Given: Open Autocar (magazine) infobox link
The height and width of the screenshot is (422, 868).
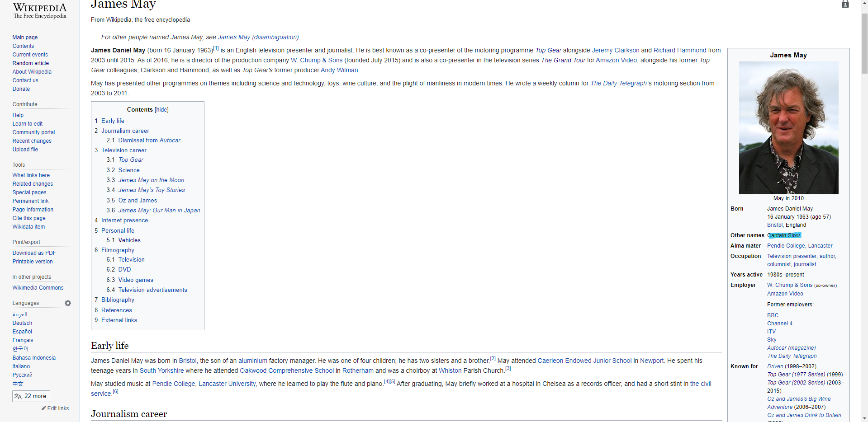Looking at the screenshot, I should pos(792,348).
